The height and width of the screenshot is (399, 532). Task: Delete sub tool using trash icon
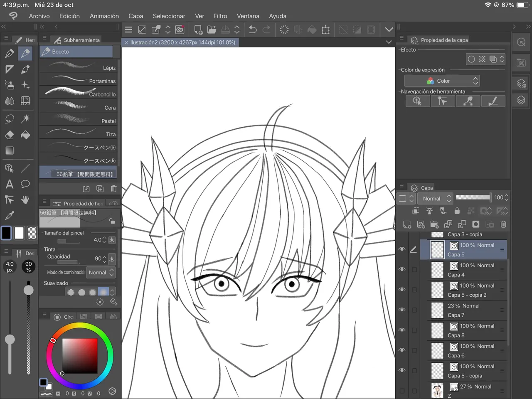click(113, 189)
